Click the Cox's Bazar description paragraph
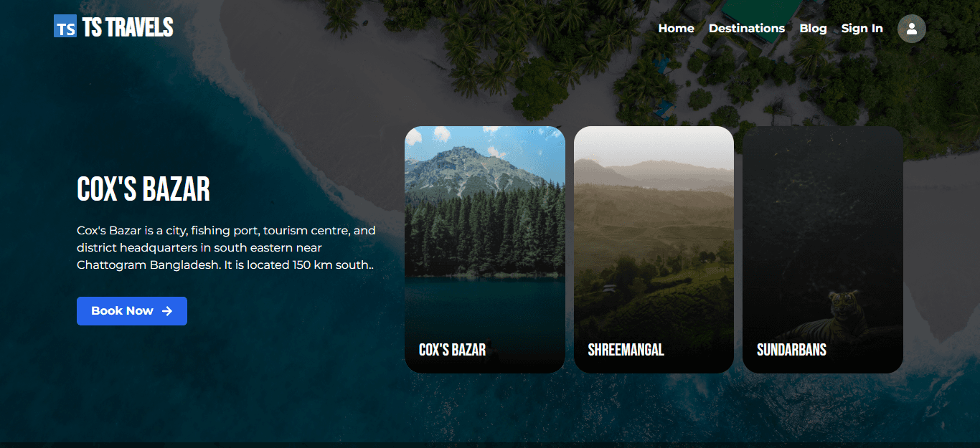This screenshot has height=448, width=980. [x=226, y=248]
